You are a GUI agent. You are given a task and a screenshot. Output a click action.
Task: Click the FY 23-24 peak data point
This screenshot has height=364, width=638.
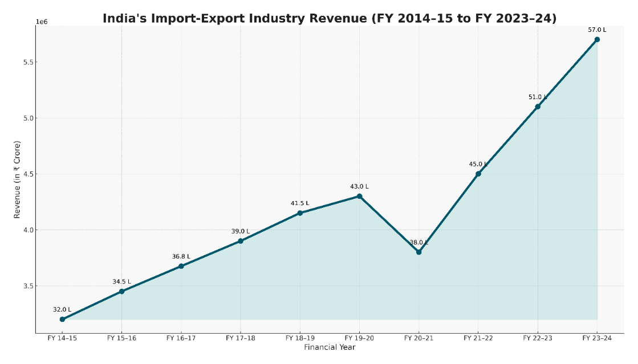pos(596,39)
